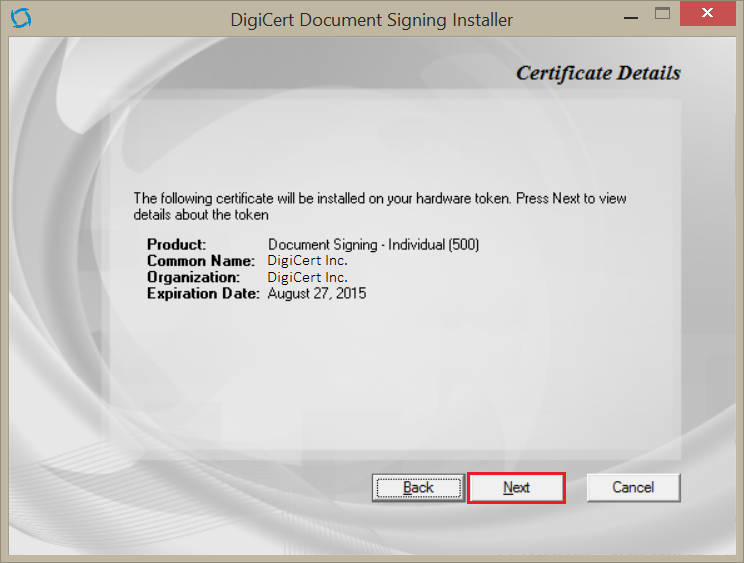The image size is (744, 563).
Task: Maximize the installer window
Action: (662, 16)
